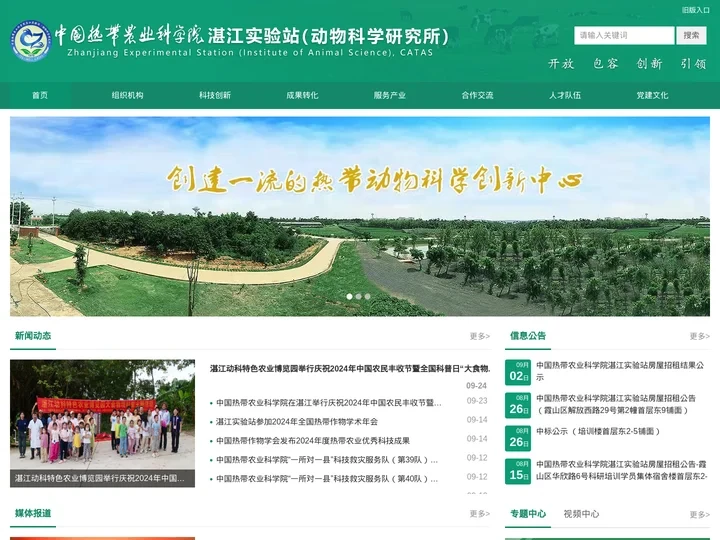Click the photo caption 湛江动科特色农业博览园举行庆祝2024年中国...
Image resolution: width=720 pixels, height=540 pixels.
coord(100,478)
